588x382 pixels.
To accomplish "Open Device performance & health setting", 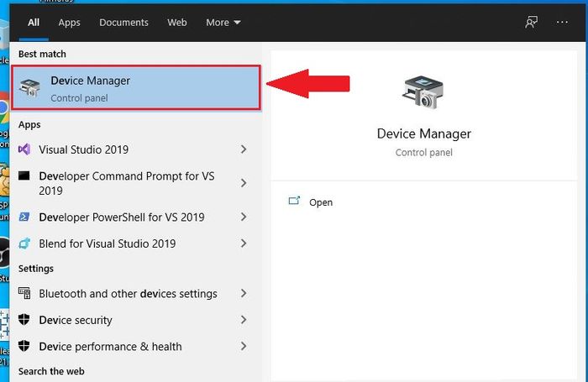I will [136, 347].
